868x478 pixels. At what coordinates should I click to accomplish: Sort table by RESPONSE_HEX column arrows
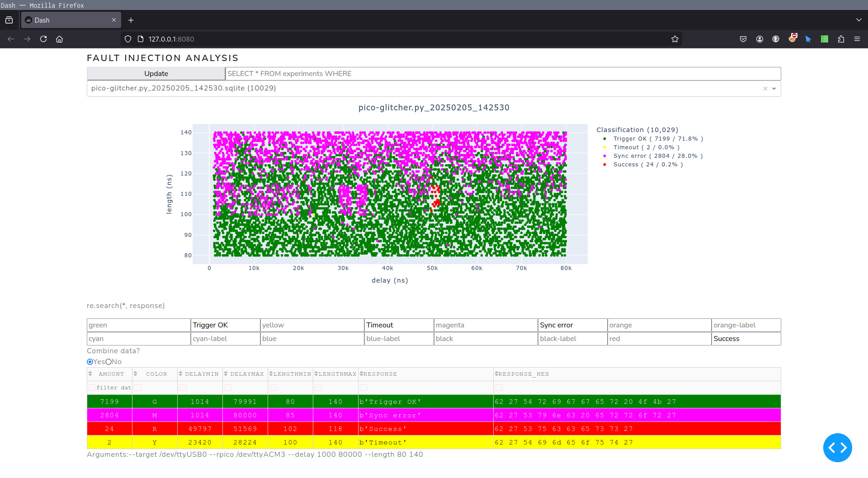[496, 374]
